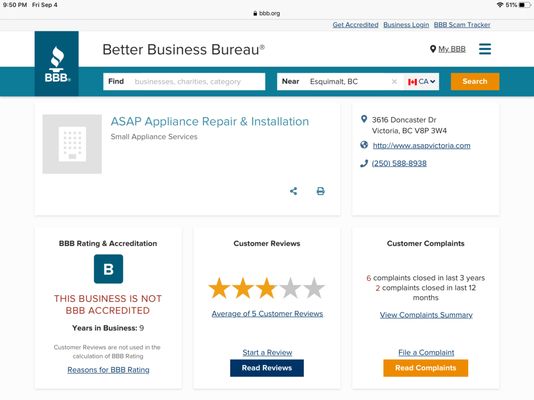Click the Near location input field
This screenshot has width=534, height=400.
(341, 82)
